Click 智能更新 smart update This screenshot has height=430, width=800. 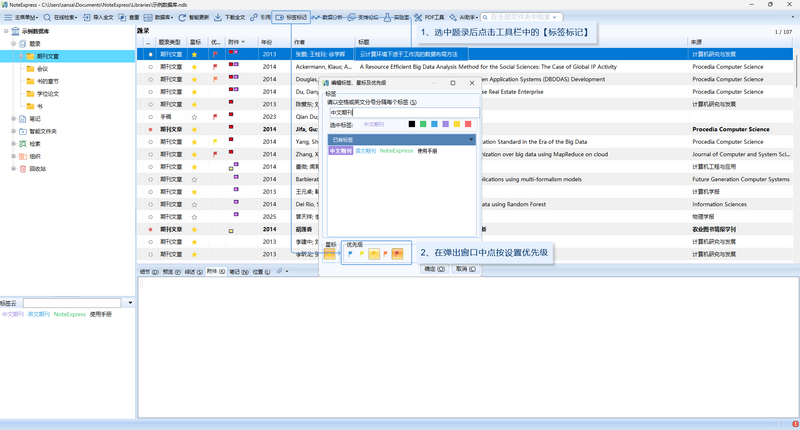pyautogui.click(x=193, y=17)
